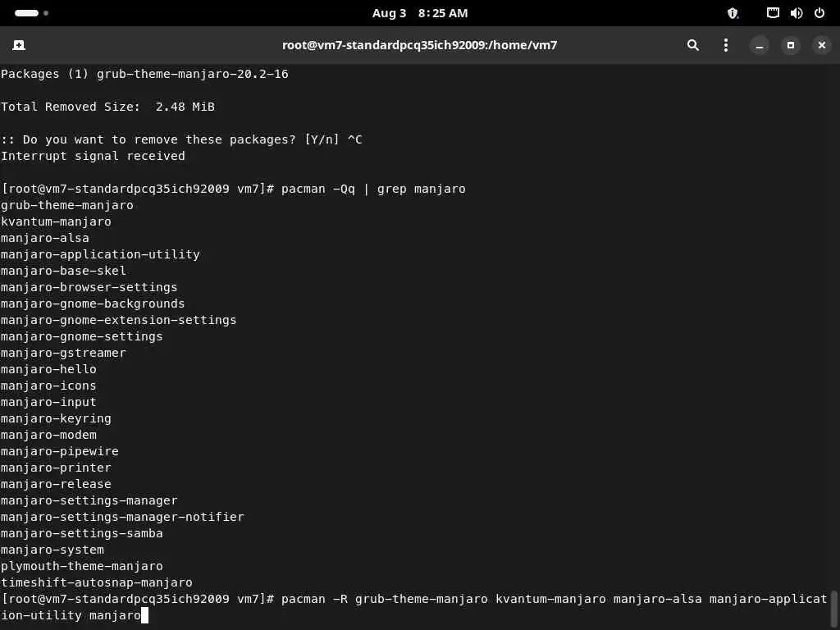The height and width of the screenshot is (630, 840).
Task: Click the 'manjaro-gnome-backgrounds' line
Action: 93,304
